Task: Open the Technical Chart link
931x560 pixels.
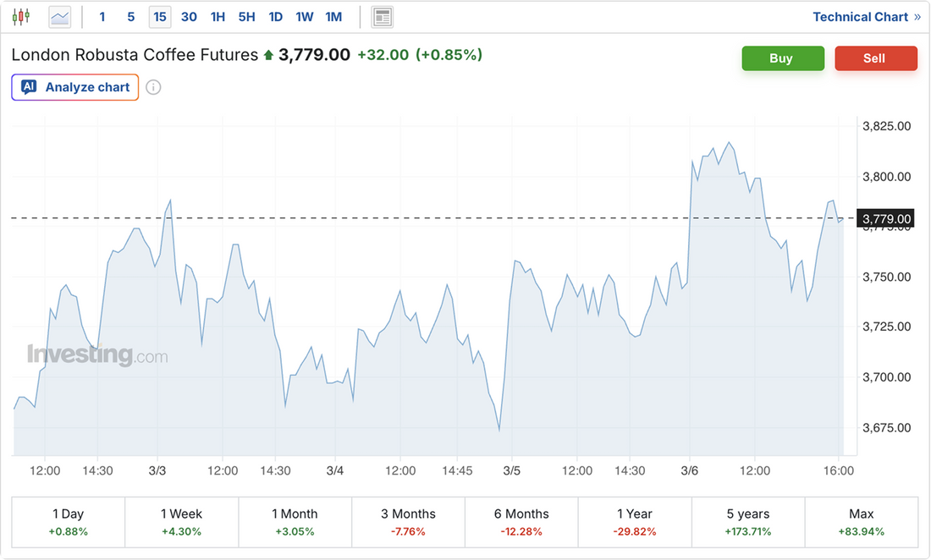Action: click(866, 17)
